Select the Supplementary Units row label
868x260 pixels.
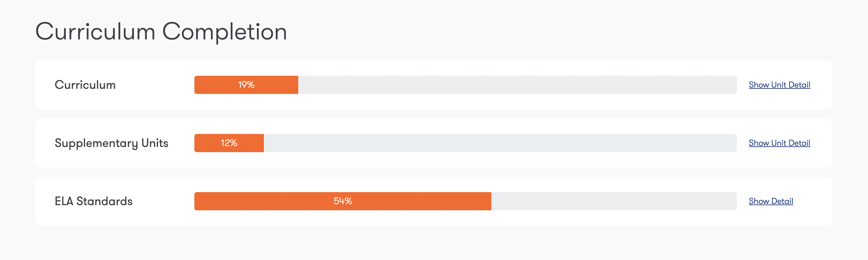(x=111, y=143)
